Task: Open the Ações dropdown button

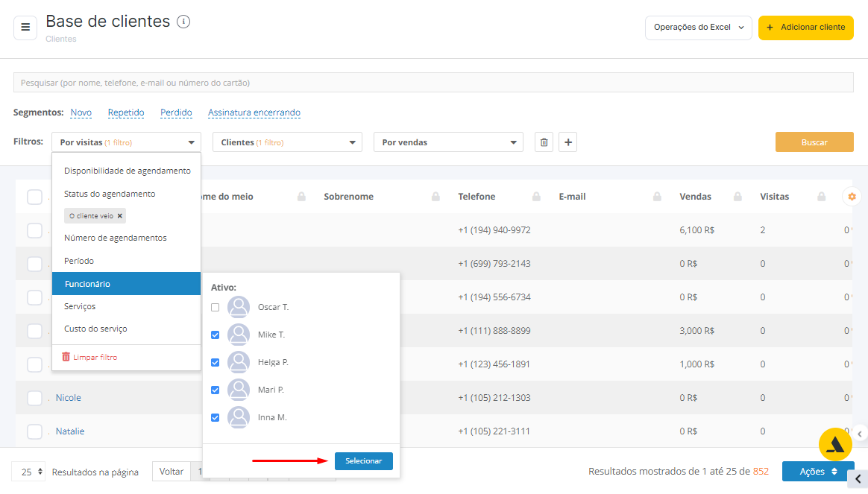Action: pos(818,472)
